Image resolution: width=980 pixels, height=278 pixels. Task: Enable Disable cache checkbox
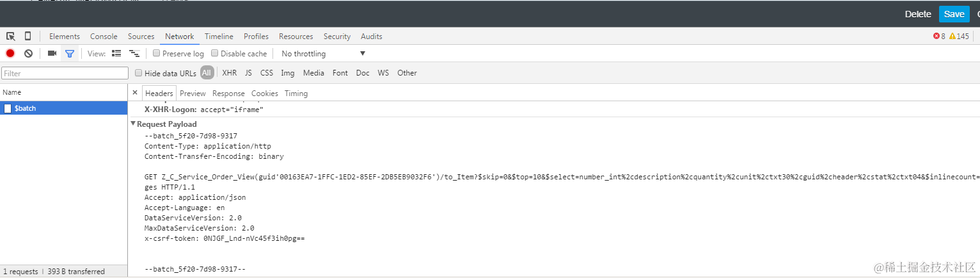(x=215, y=53)
